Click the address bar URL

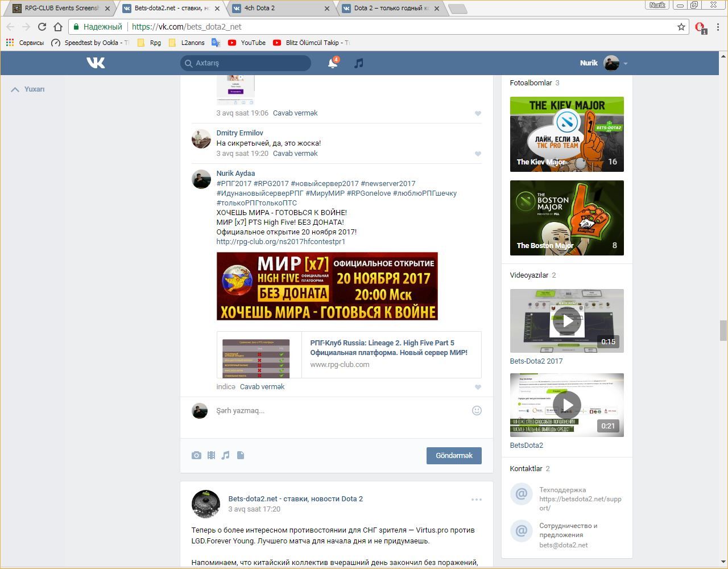coord(187,27)
